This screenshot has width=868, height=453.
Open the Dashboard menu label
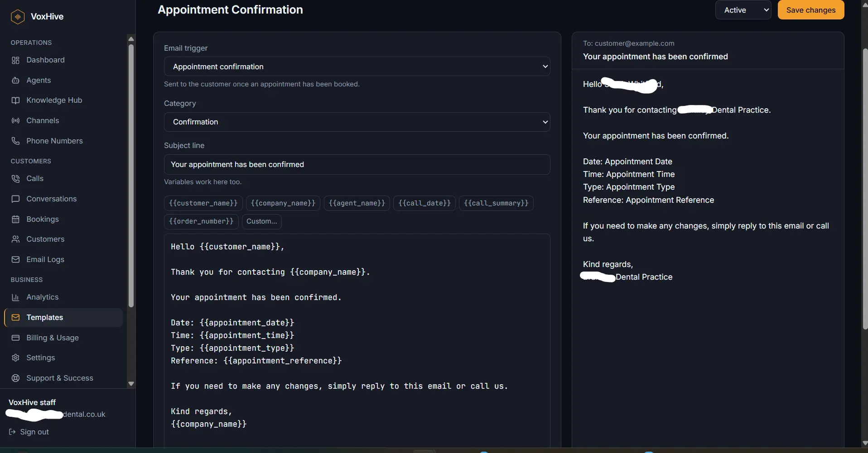click(x=45, y=60)
